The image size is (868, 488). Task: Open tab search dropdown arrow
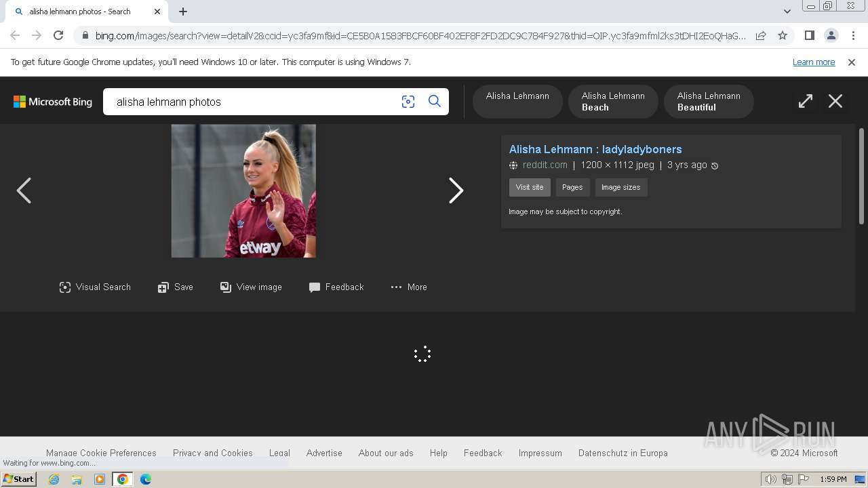click(787, 12)
